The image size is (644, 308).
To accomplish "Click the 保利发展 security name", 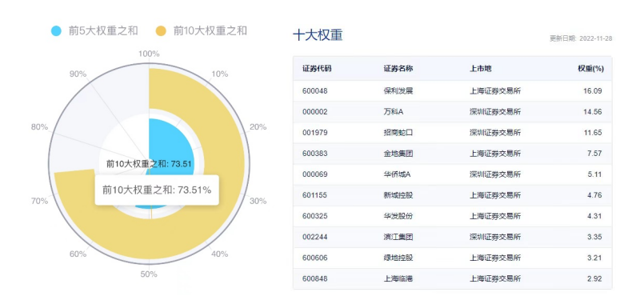I will (398, 91).
